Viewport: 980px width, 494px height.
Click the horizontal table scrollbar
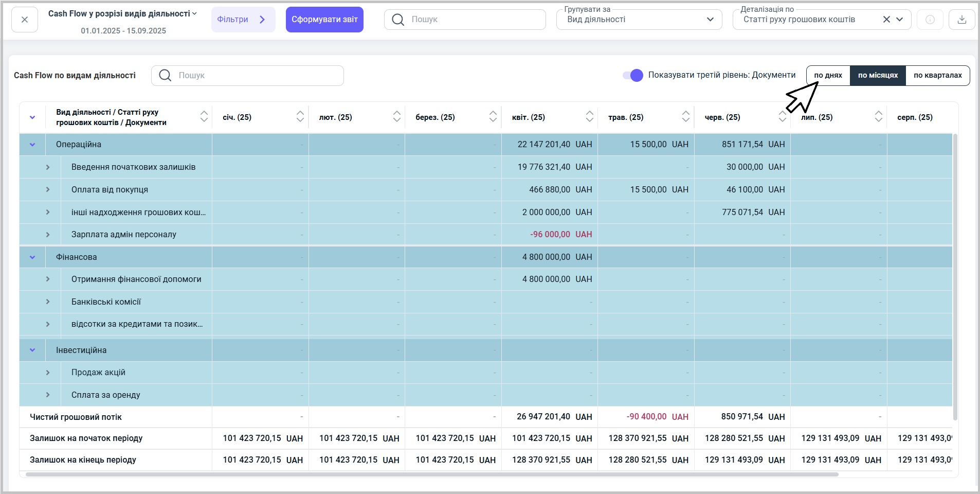[x=432, y=474]
